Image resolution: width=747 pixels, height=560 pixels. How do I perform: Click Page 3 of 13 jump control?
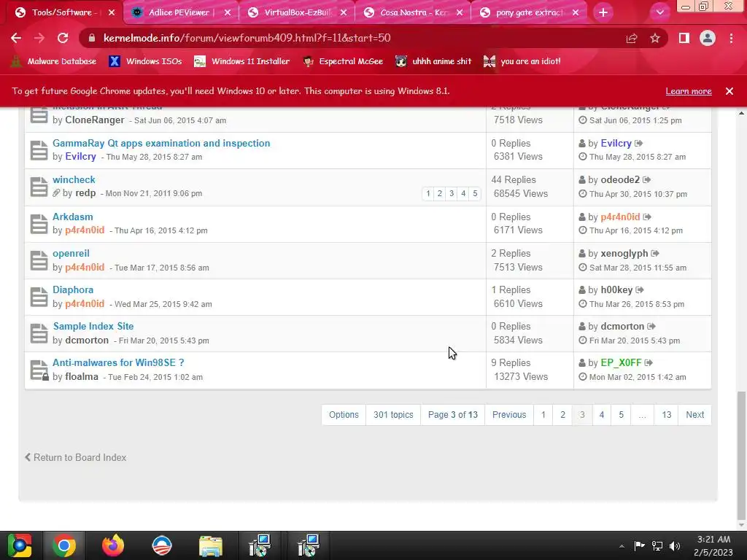click(x=452, y=415)
